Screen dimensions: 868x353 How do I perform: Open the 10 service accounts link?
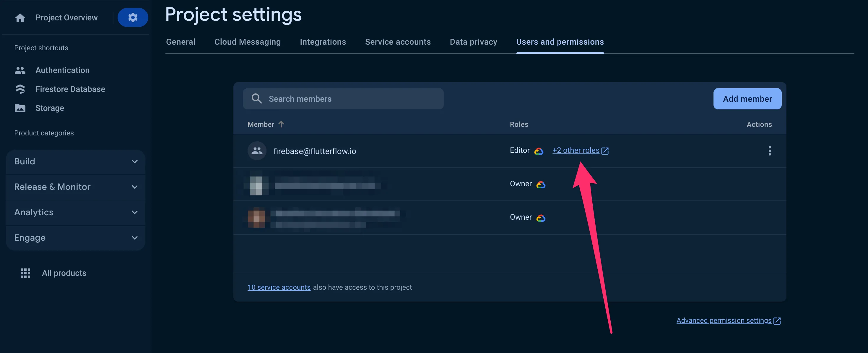tap(279, 287)
